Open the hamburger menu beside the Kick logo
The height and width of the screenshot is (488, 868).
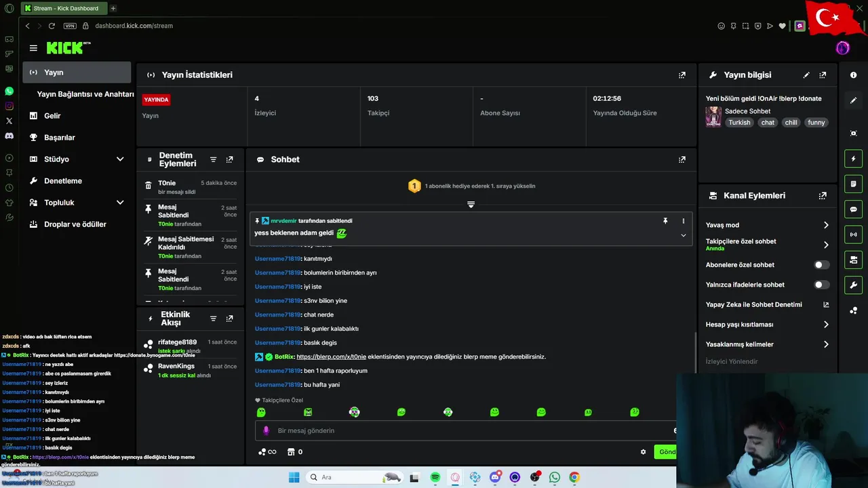(33, 48)
